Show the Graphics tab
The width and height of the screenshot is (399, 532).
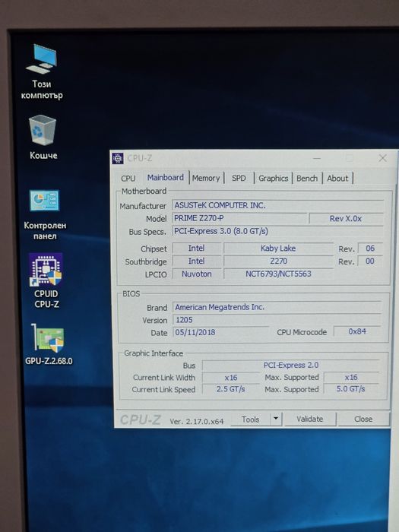pos(273,178)
